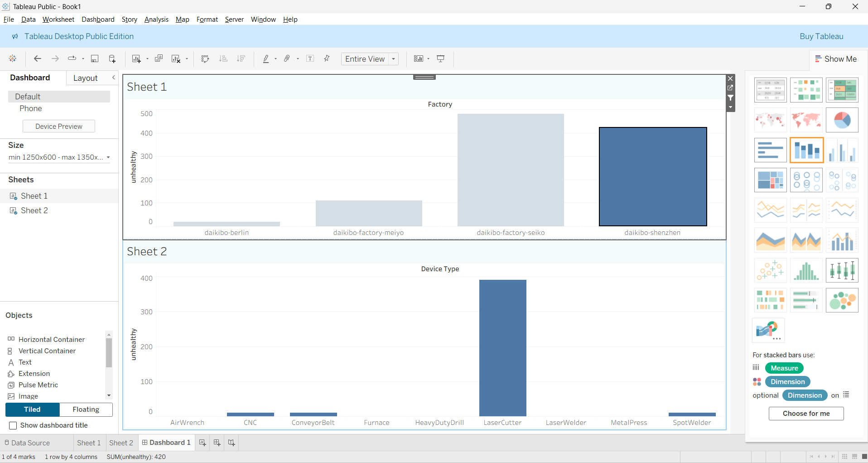Select the box-and-whisker plot in Show Me
The width and height of the screenshot is (868, 463).
[x=842, y=270]
